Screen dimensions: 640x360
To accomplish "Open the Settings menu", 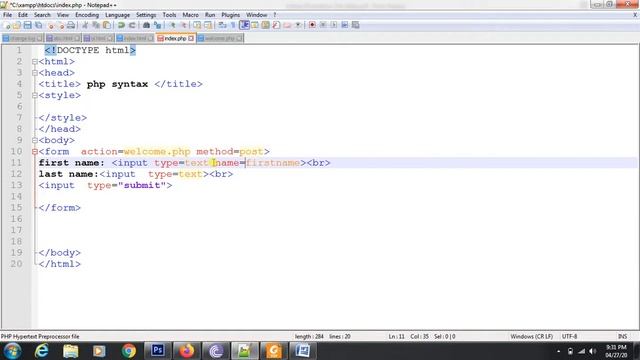I will click(146, 15).
